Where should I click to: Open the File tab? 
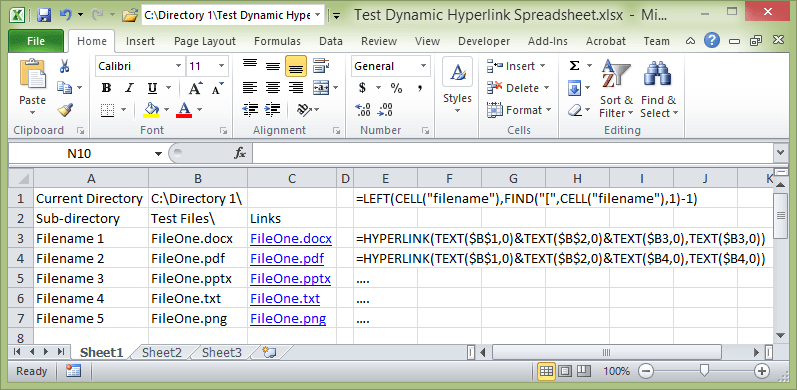click(36, 41)
